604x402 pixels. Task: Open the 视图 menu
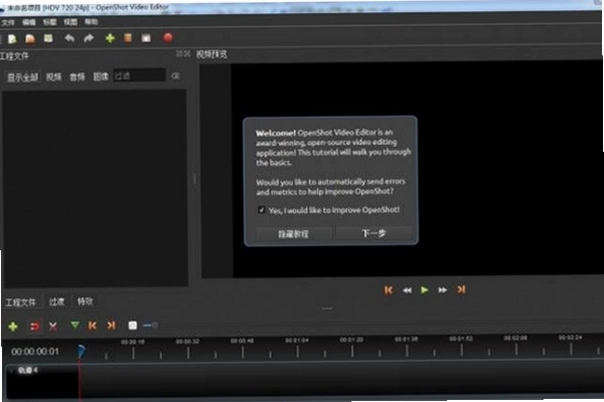[x=70, y=22]
